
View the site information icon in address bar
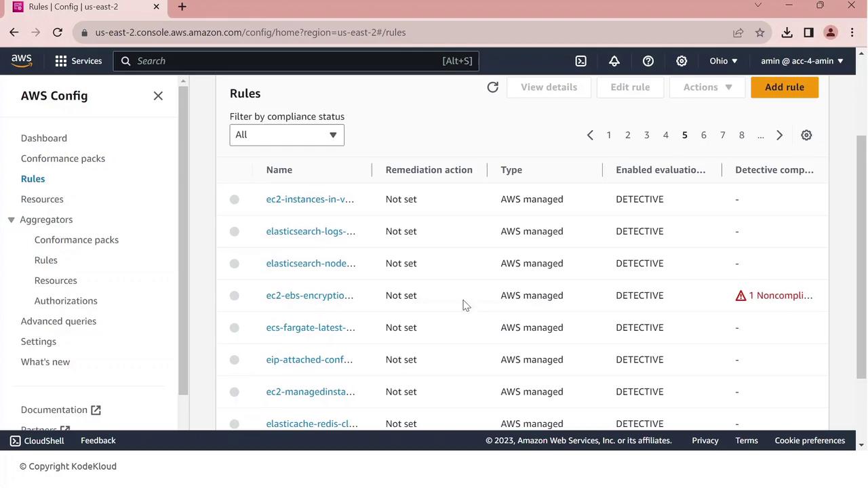coord(83,33)
